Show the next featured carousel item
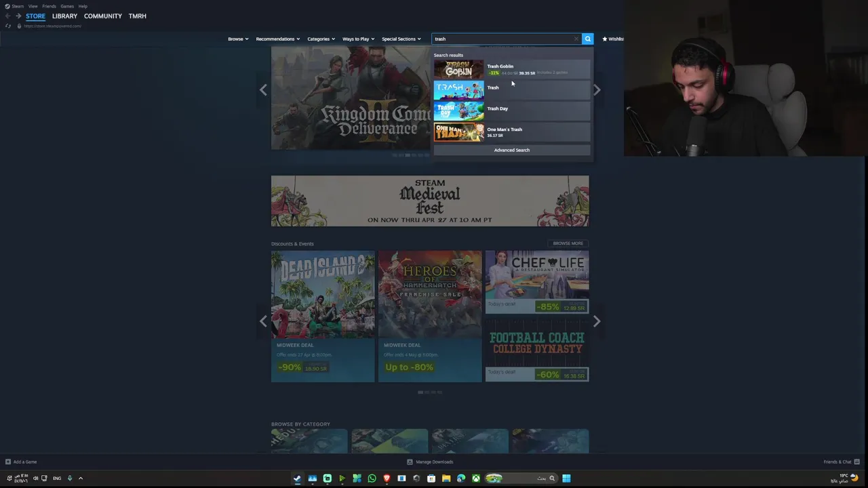 click(597, 90)
